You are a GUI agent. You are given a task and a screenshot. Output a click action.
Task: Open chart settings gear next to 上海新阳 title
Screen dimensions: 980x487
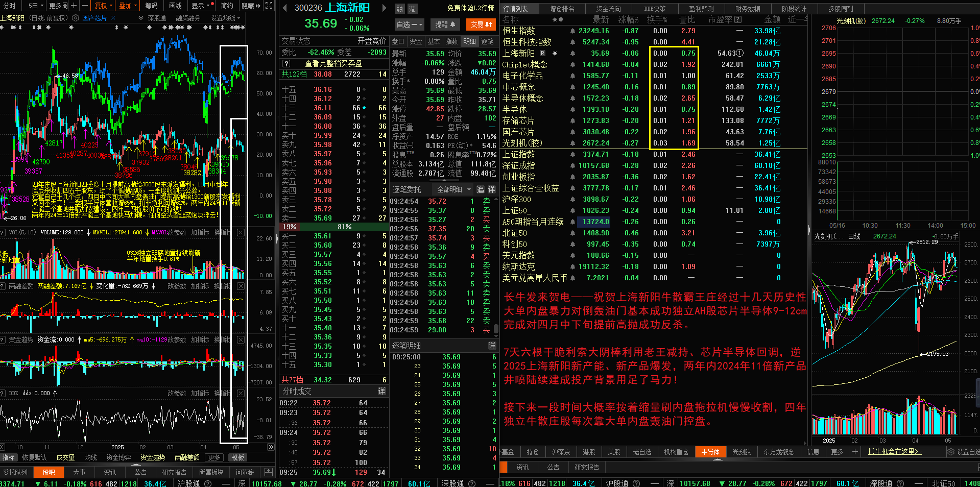coord(76,18)
